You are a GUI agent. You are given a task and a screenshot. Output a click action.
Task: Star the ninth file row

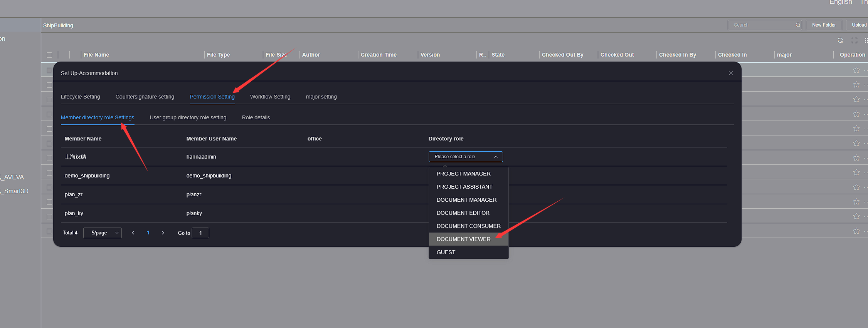pos(856,187)
